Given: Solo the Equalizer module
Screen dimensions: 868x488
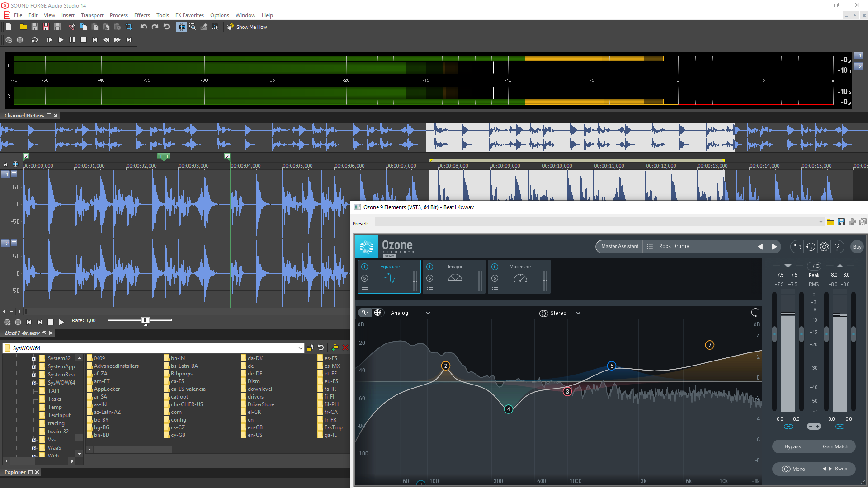Looking at the screenshot, I should tap(365, 278).
